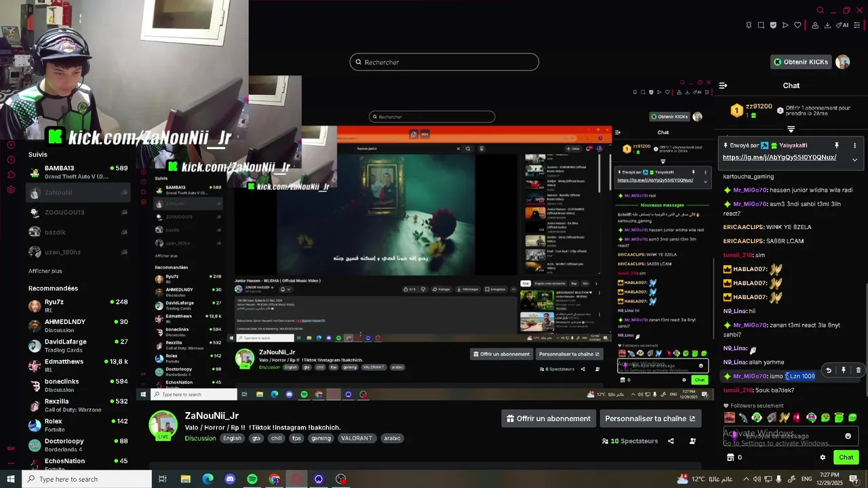
Task: Open the shield privacy icon in toolbar
Action: coord(773,25)
